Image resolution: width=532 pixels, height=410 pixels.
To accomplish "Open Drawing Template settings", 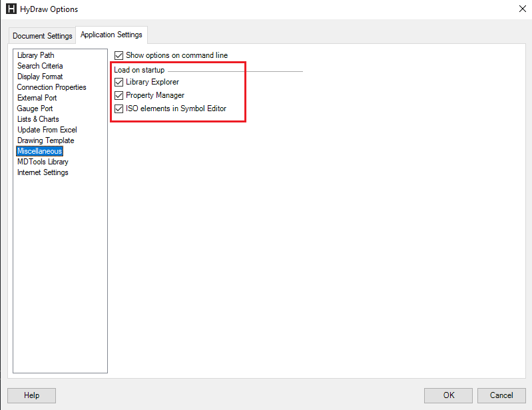I will pos(45,140).
